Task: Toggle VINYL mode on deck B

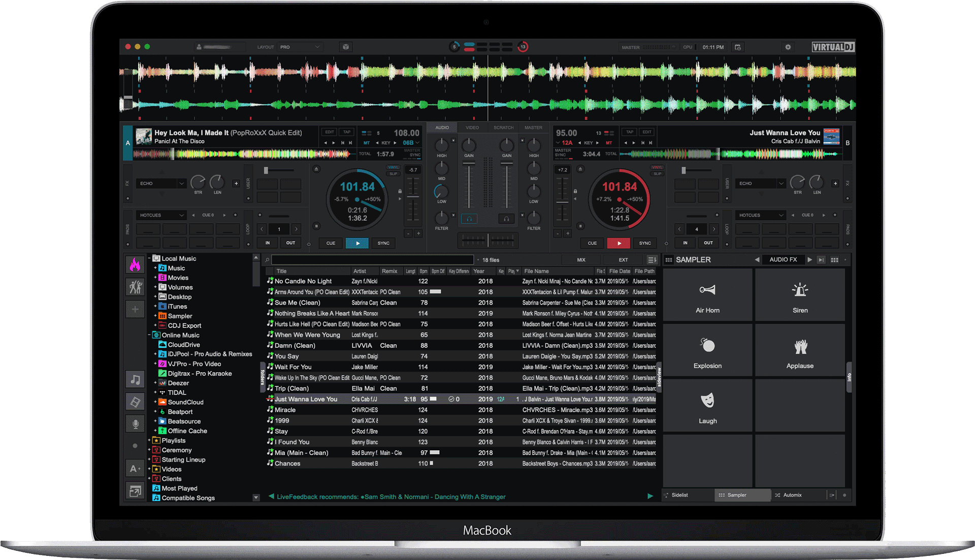Action: [x=657, y=168]
